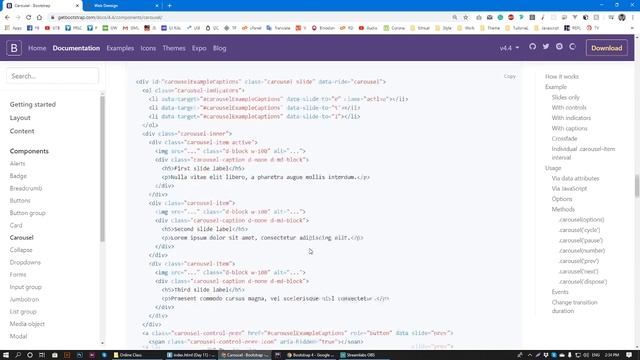The width and height of the screenshot is (640, 360).
Task: Focus the docs Search field
Action: [x=52, y=76]
